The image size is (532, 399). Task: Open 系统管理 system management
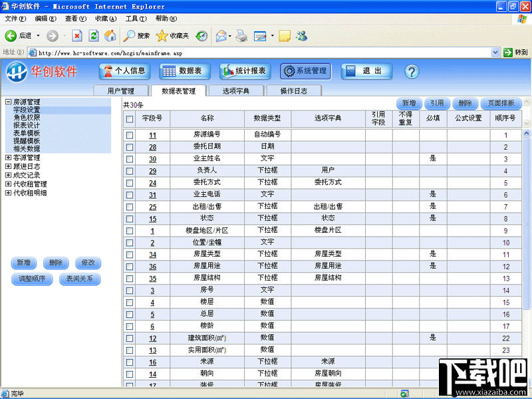pos(305,71)
